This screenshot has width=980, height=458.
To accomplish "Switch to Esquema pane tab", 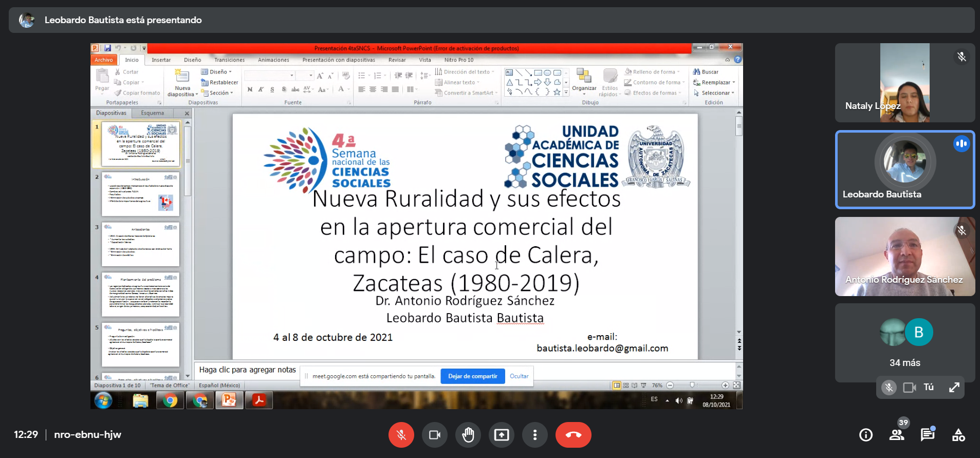I will coord(153,113).
